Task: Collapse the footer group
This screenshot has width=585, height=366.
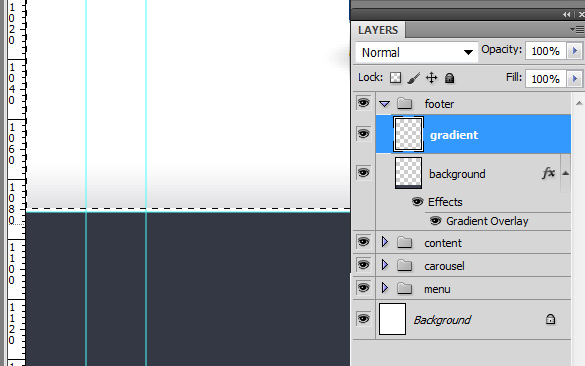Action: pyautogui.click(x=385, y=104)
